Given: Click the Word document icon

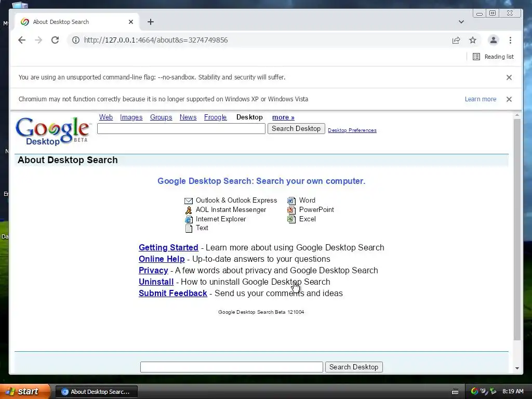Looking at the screenshot, I should click(x=291, y=201).
